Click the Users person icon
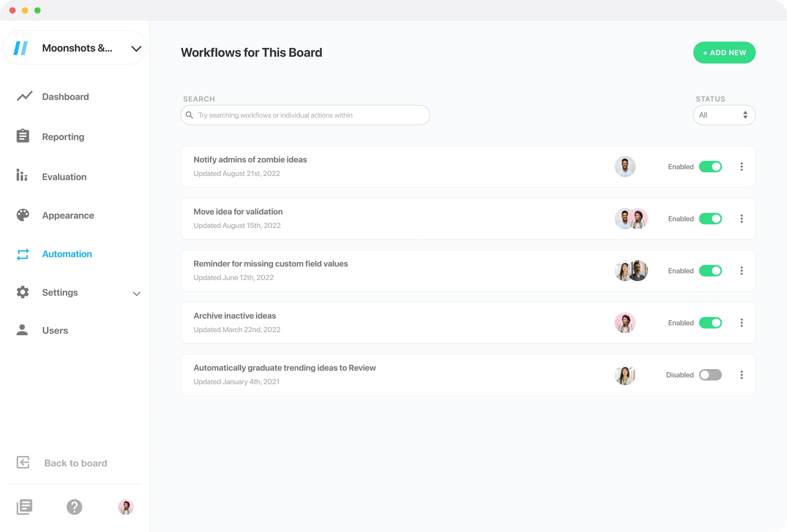 click(x=22, y=330)
